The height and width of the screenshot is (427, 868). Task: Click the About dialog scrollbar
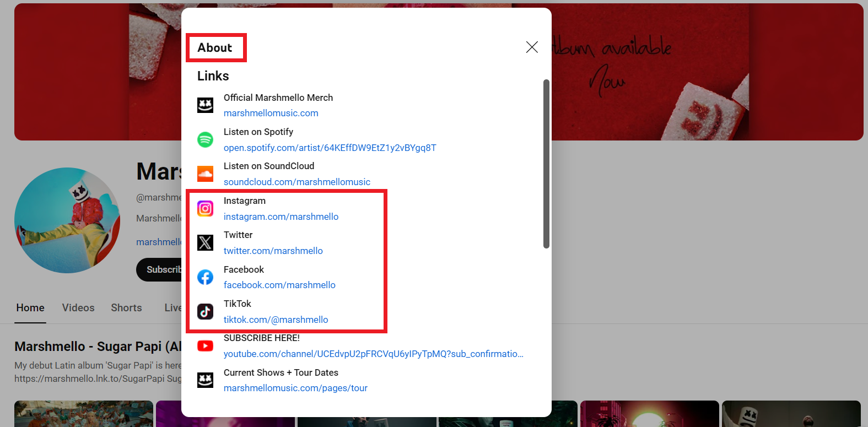pyautogui.click(x=546, y=164)
